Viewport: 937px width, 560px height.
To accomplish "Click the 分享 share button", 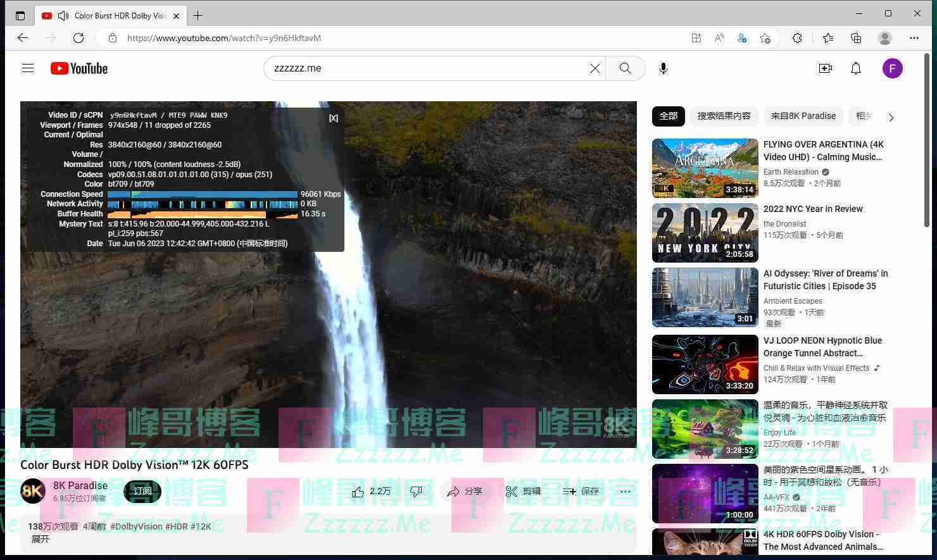I will click(465, 492).
